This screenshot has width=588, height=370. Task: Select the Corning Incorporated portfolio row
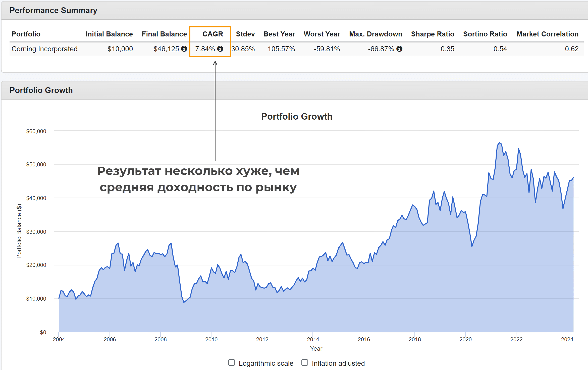tap(44, 49)
